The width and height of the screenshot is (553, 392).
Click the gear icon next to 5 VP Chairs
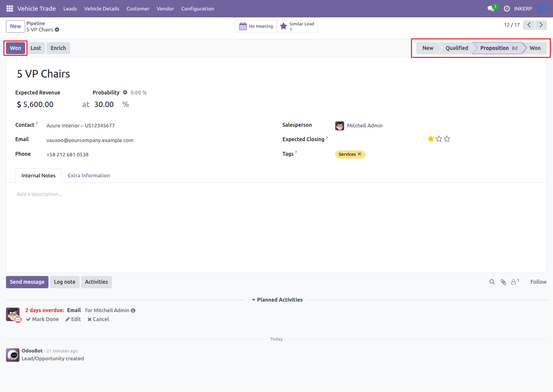pyautogui.click(x=57, y=30)
